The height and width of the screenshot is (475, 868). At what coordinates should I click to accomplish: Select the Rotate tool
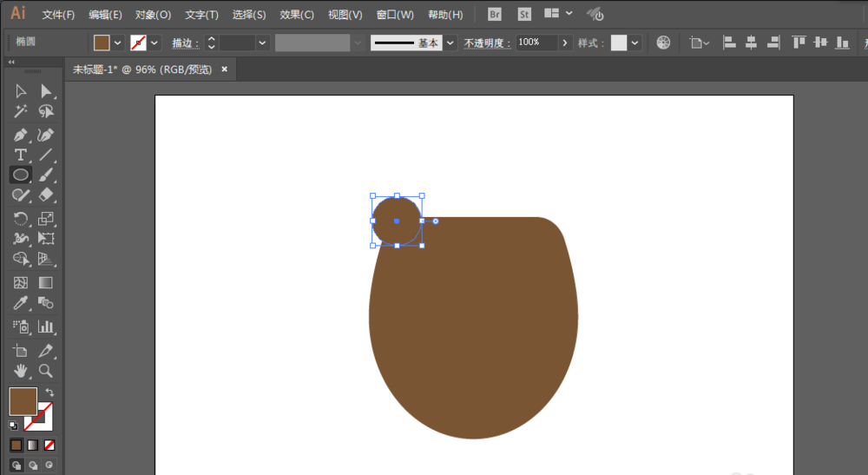(x=21, y=219)
